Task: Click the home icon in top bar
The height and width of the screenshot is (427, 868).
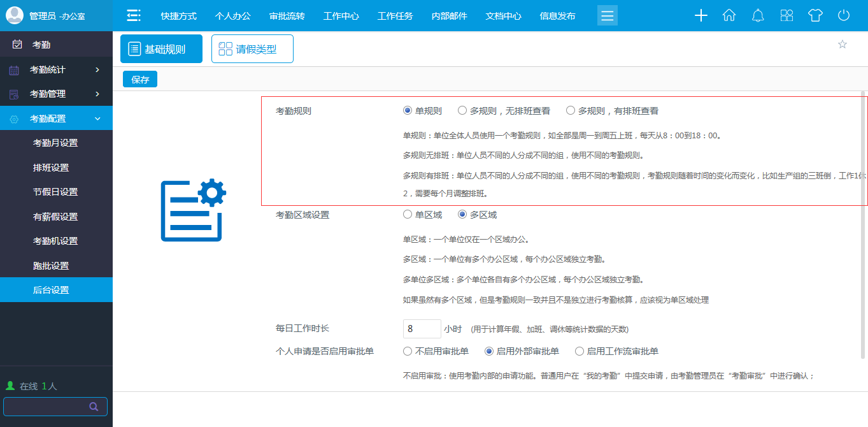Action: coord(729,15)
